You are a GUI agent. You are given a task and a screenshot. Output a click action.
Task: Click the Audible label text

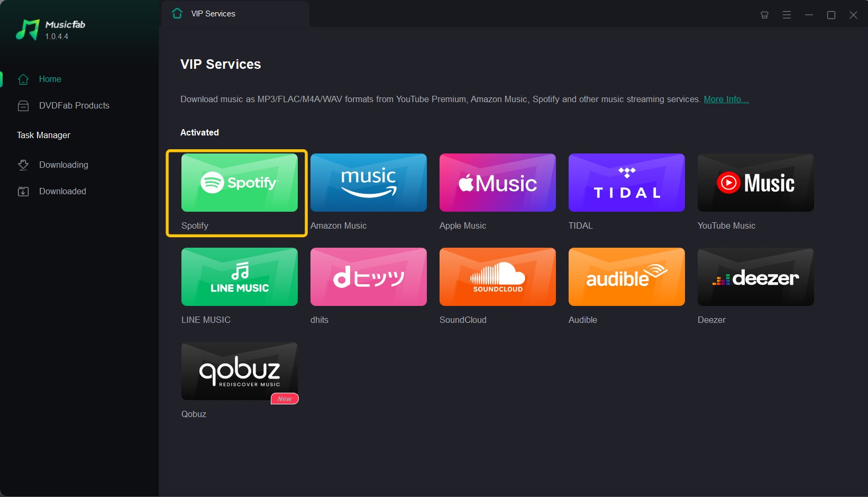click(583, 320)
